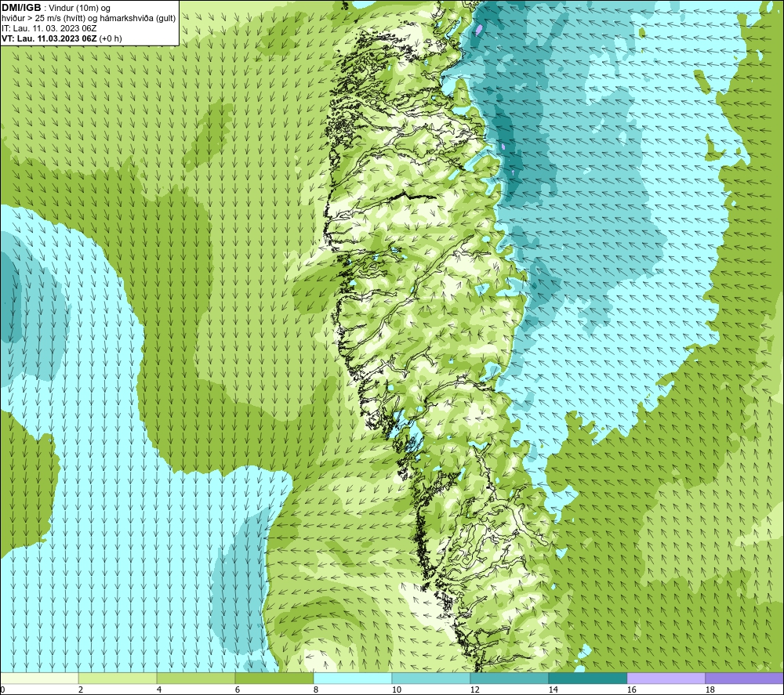Click the 'Vindur (10m) og' heading text

pyautogui.click(x=81, y=9)
